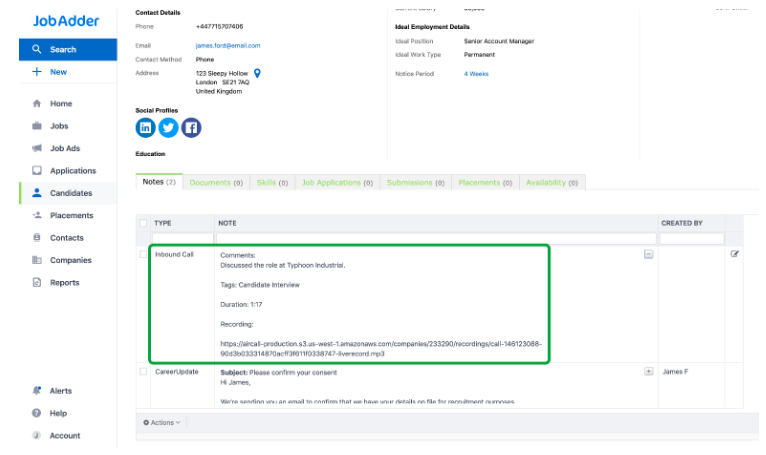Click the Home house icon

pos(37,104)
